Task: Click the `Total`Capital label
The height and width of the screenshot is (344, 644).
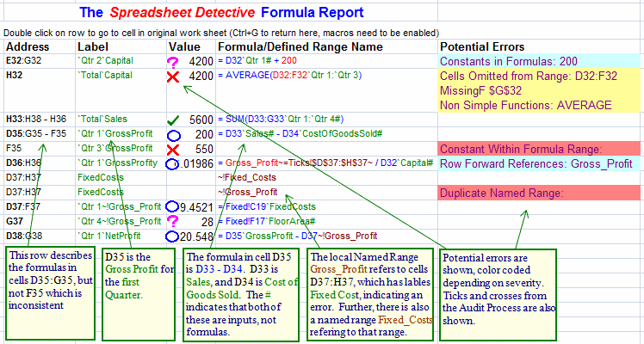Action: coord(105,75)
